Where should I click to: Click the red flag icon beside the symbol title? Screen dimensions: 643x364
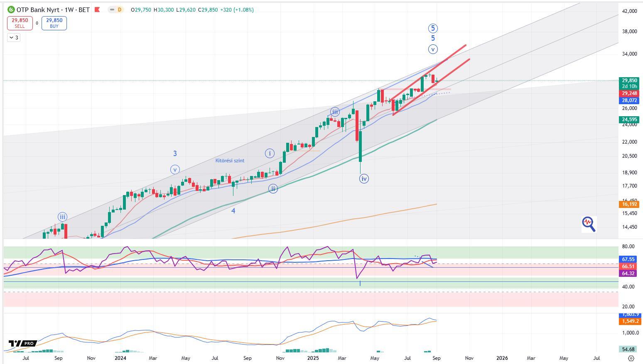(x=97, y=10)
